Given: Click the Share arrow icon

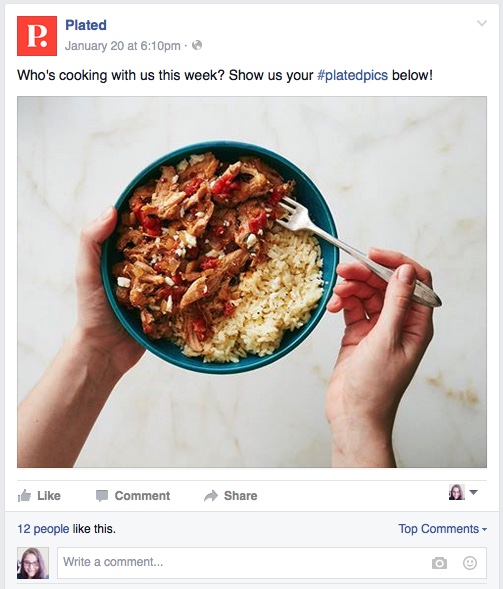Looking at the screenshot, I should tap(211, 496).
